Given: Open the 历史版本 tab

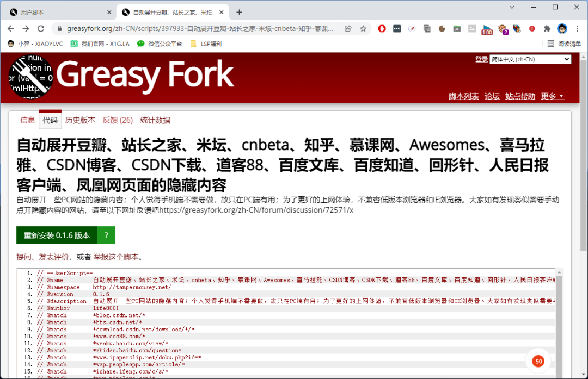Looking at the screenshot, I should [80, 120].
